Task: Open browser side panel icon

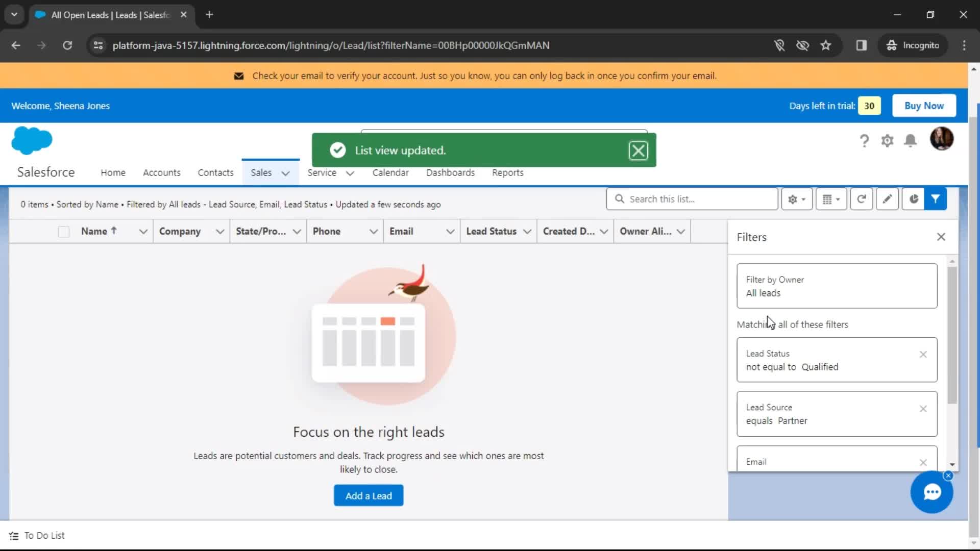Action: point(861,45)
